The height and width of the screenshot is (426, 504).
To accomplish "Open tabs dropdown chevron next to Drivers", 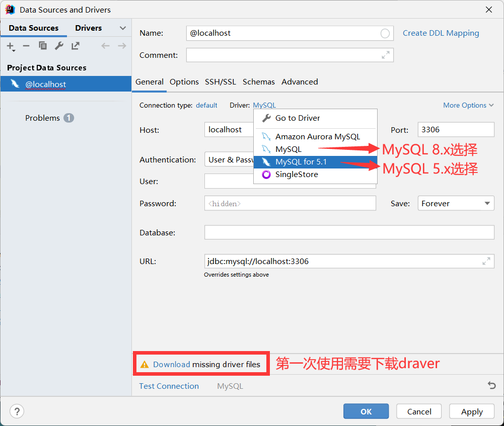I will coord(122,28).
